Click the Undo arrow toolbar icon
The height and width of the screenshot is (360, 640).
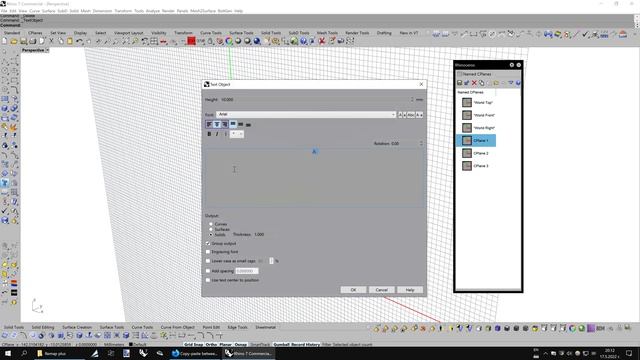[x=79, y=41]
